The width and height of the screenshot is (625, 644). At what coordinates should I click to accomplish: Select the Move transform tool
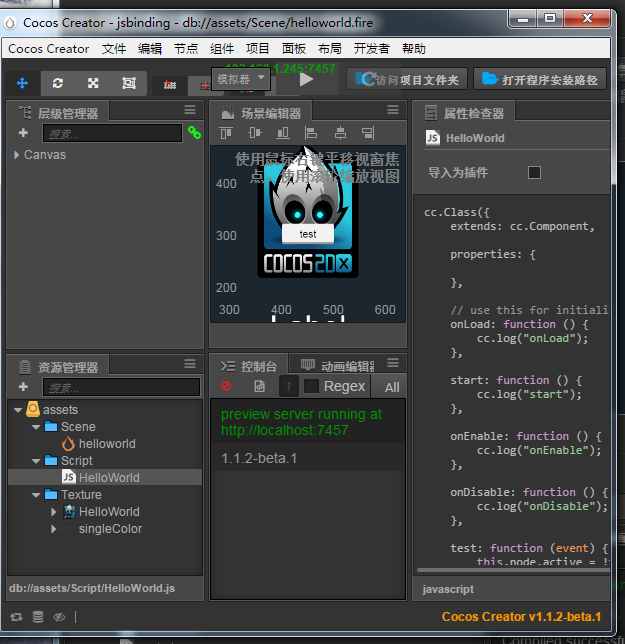22,83
